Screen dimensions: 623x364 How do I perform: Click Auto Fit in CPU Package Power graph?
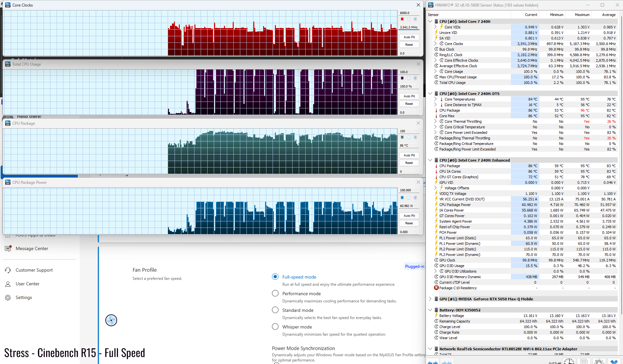409,216
